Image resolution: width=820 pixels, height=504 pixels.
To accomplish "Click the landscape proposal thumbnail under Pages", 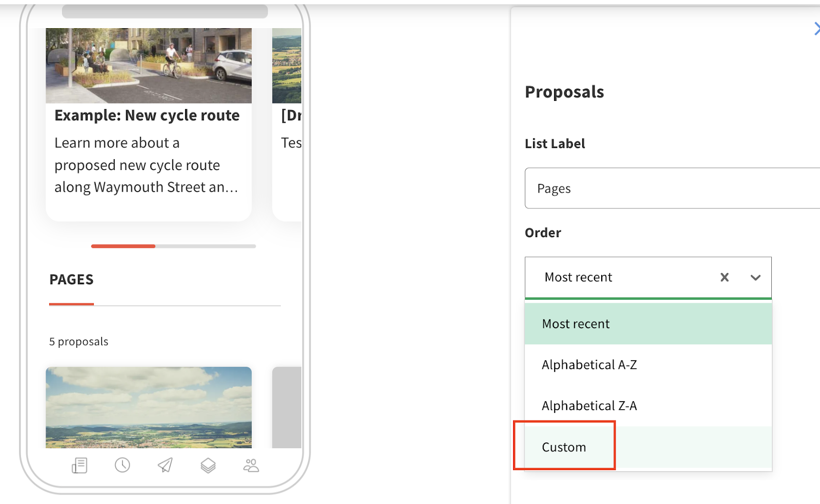I will coord(149,407).
